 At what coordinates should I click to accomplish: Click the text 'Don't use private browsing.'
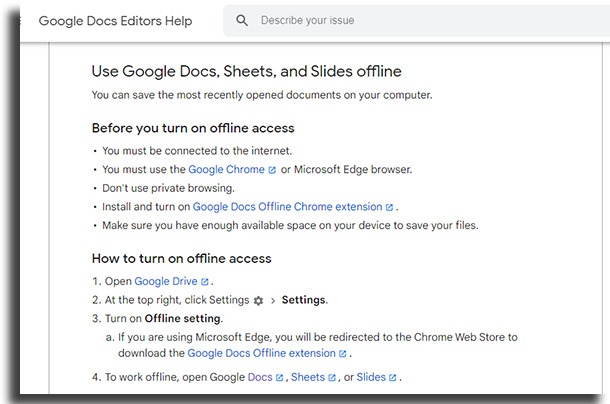168,188
